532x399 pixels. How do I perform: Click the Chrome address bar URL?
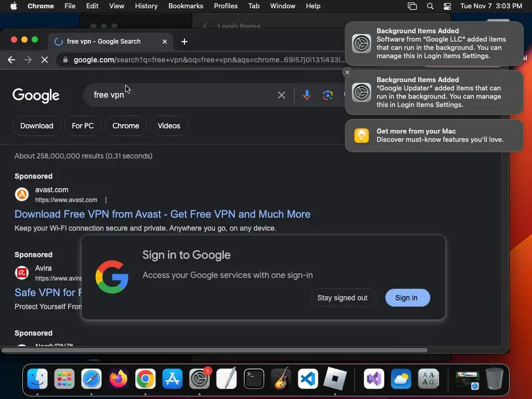[209, 60]
